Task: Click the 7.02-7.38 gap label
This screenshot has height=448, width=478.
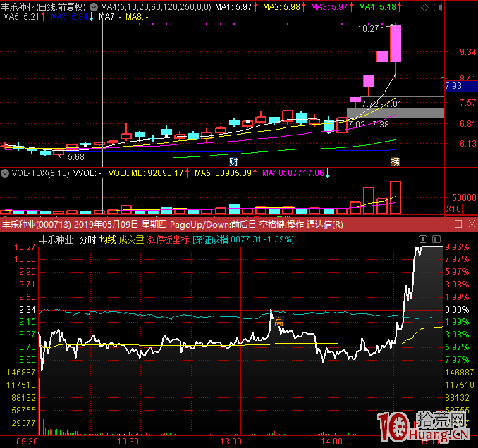Action: (x=369, y=124)
